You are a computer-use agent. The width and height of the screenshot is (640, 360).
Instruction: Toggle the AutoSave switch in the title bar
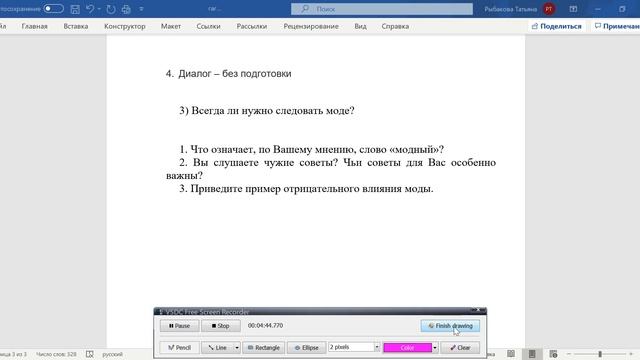(53, 9)
